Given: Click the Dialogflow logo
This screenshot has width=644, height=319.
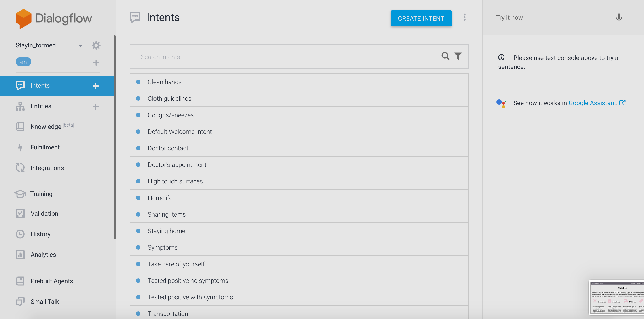Looking at the screenshot, I should tap(54, 19).
